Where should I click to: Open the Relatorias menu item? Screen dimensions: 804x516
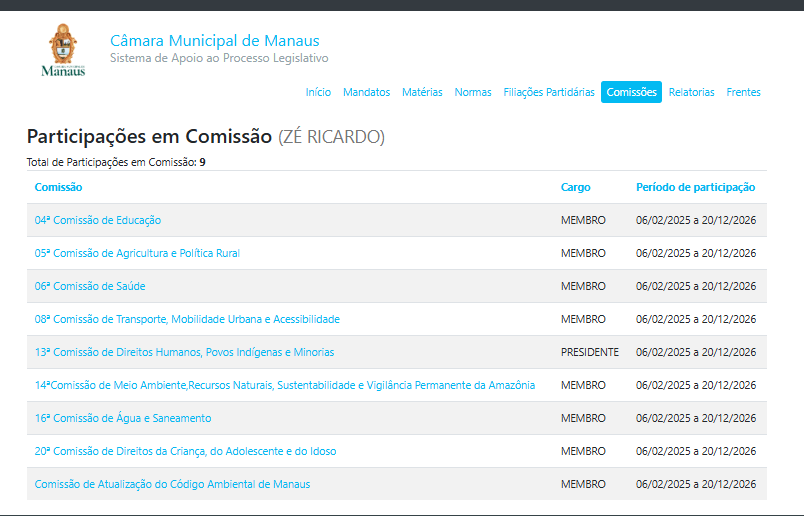tap(691, 92)
